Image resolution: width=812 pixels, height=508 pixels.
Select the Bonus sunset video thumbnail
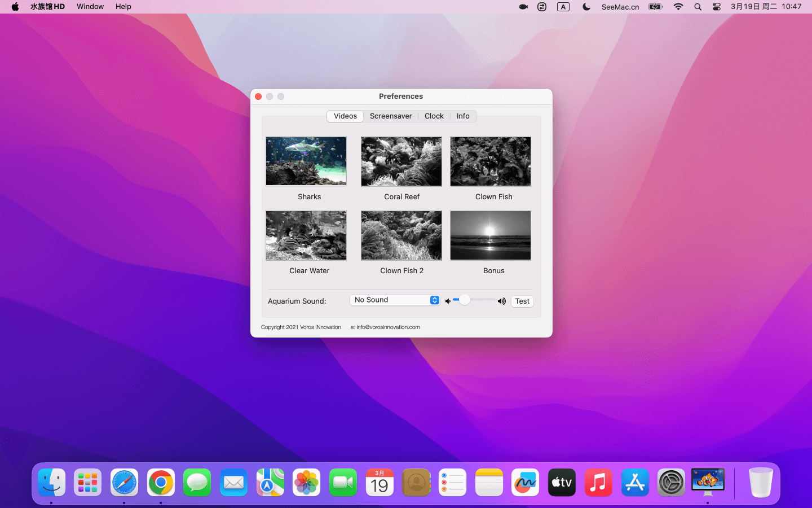click(x=491, y=235)
